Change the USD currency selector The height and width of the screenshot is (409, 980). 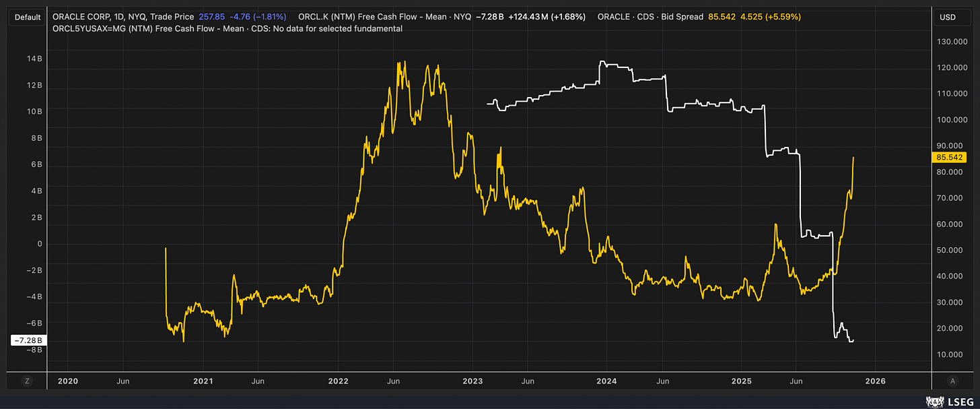click(x=952, y=17)
